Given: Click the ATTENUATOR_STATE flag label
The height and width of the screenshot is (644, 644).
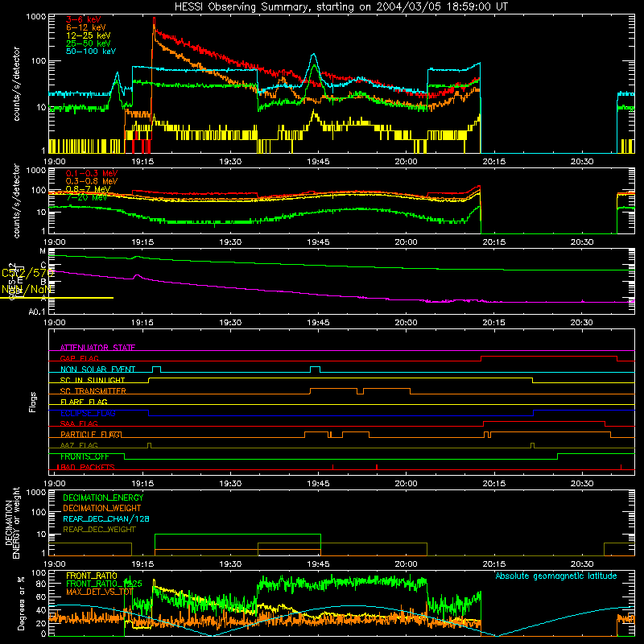Looking at the screenshot, I should pyautogui.click(x=97, y=348).
